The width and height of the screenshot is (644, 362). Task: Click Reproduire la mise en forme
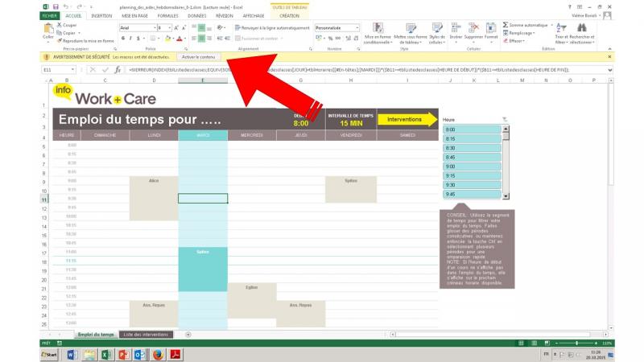pyautogui.click(x=87, y=40)
